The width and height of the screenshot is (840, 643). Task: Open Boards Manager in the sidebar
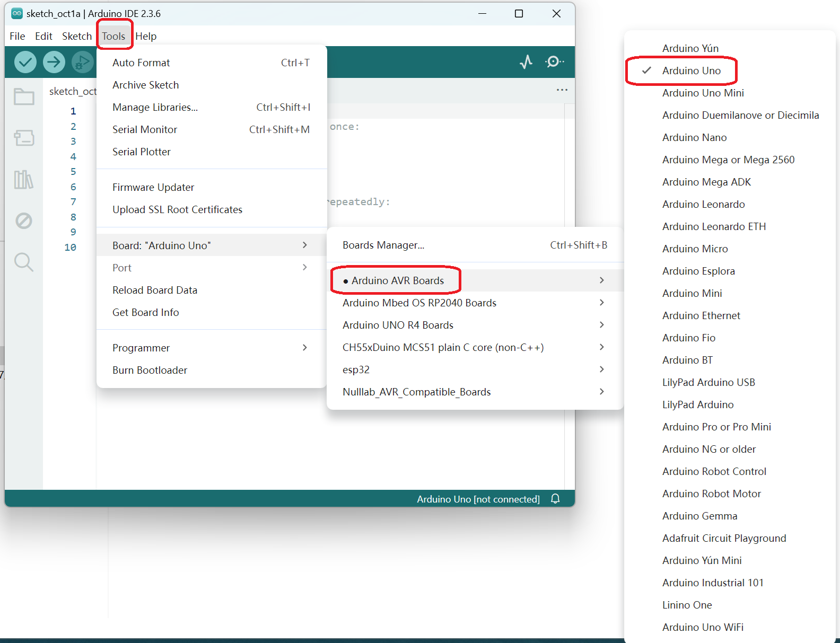point(24,138)
